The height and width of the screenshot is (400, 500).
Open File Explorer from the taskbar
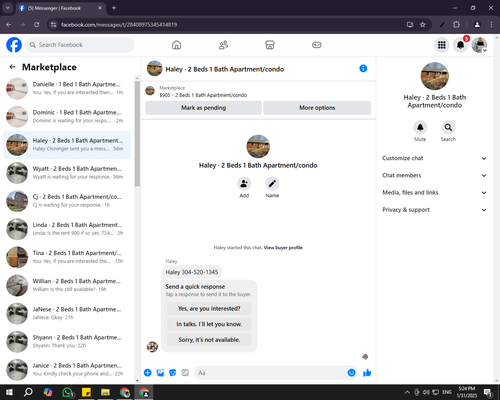[x=105, y=392]
